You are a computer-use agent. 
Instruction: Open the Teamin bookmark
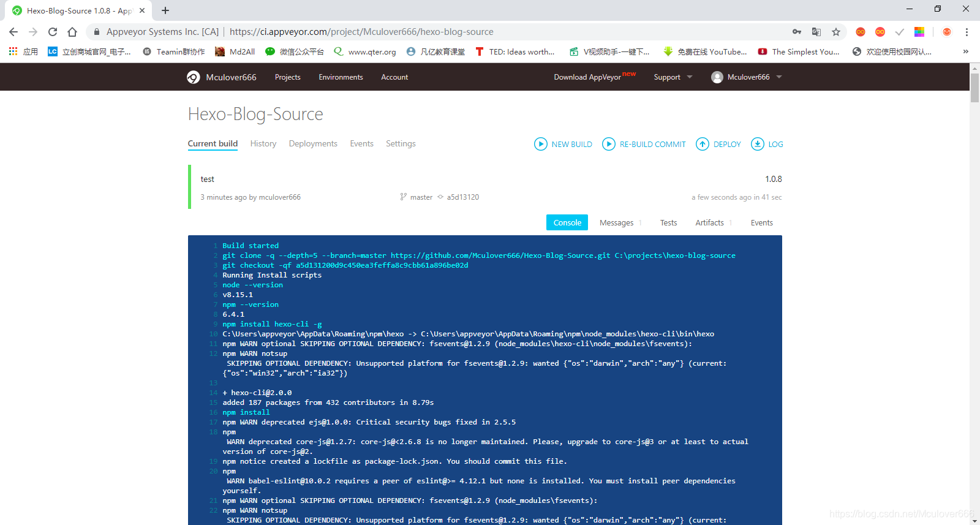pyautogui.click(x=174, y=51)
